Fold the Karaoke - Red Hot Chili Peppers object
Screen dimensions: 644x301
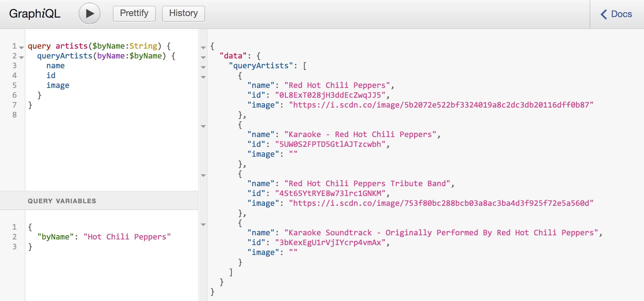pyautogui.click(x=203, y=126)
